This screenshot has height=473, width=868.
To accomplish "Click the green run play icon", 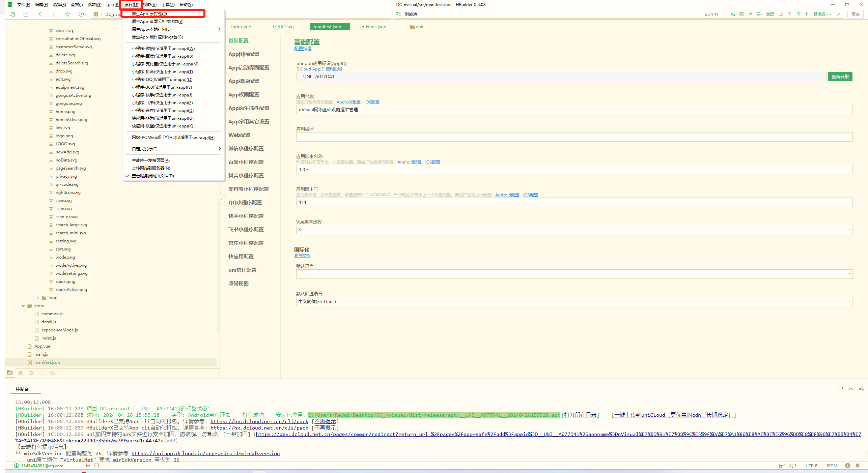I will (x=81, y=14).
